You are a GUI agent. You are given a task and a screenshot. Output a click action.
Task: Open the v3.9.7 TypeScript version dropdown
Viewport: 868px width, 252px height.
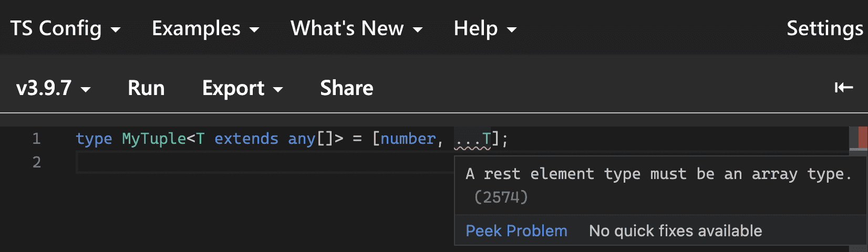pos(53,88)
